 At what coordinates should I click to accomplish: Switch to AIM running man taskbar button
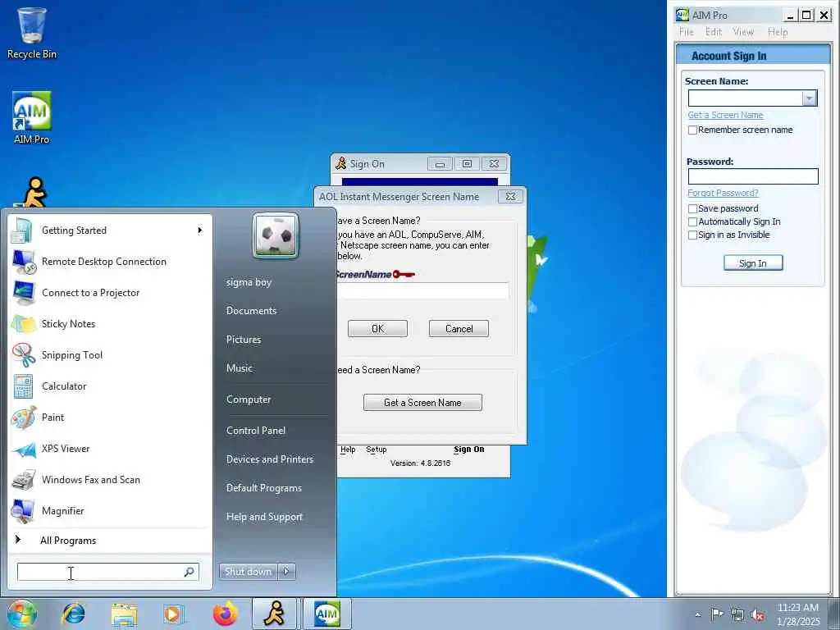point(275,614)
